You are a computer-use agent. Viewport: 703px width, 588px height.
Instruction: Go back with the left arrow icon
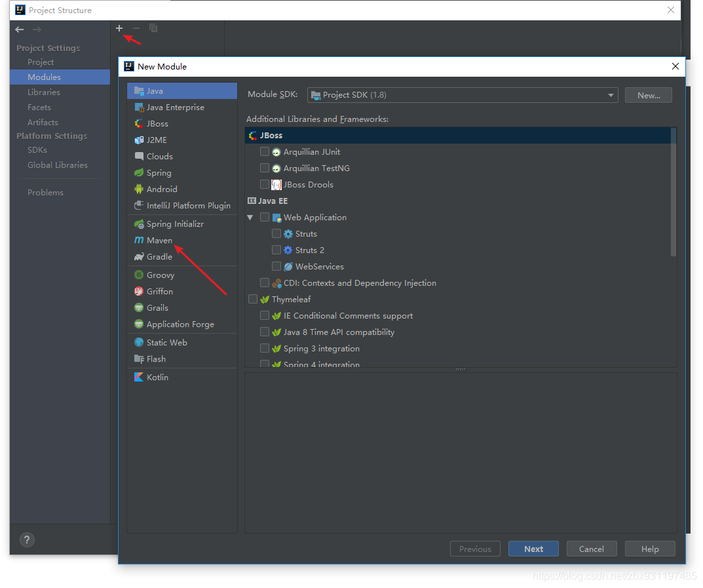19,29
